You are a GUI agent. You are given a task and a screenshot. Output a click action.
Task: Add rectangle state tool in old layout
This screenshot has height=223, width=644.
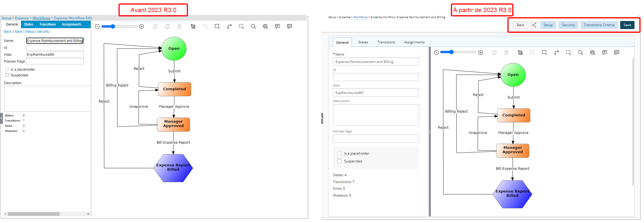[217, 26]
